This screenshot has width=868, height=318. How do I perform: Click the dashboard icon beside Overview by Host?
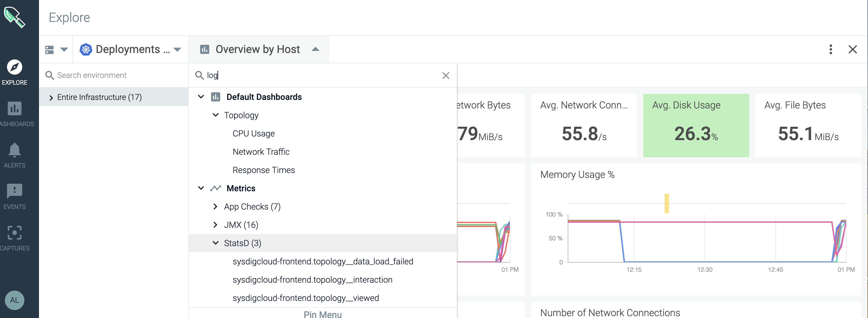205,50
